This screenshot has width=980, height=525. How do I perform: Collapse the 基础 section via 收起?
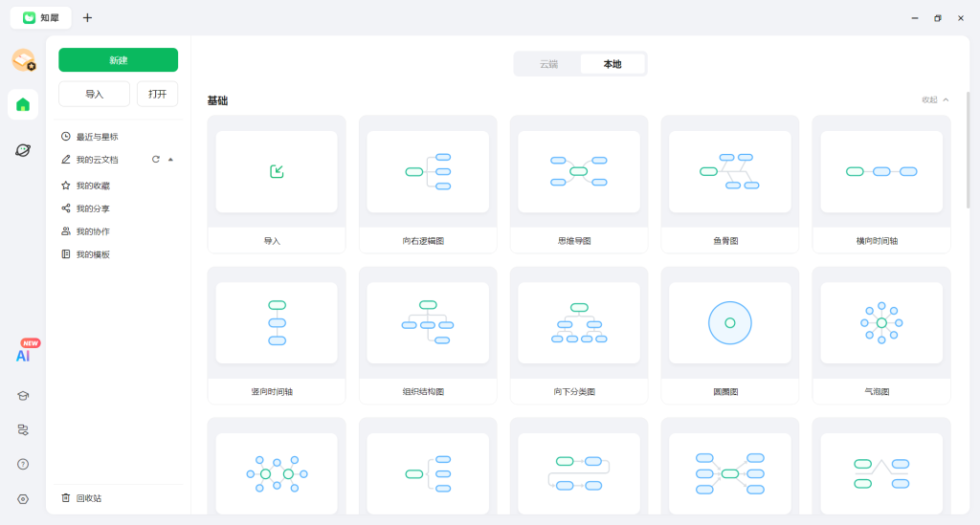click(x=935, y=99)
